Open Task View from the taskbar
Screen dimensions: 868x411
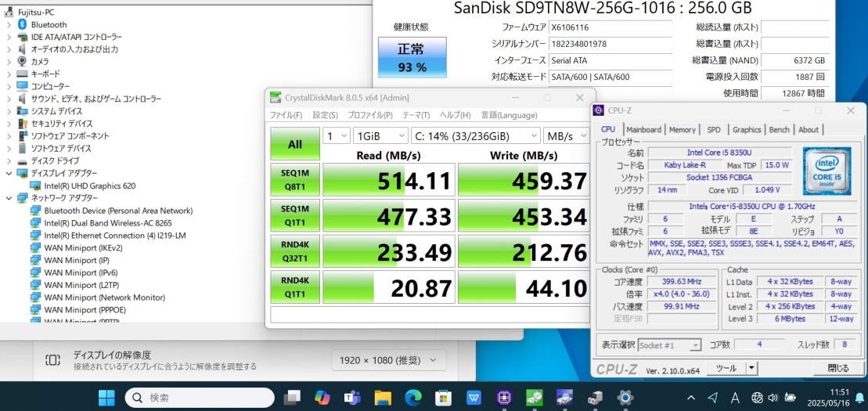click(292, 397)
